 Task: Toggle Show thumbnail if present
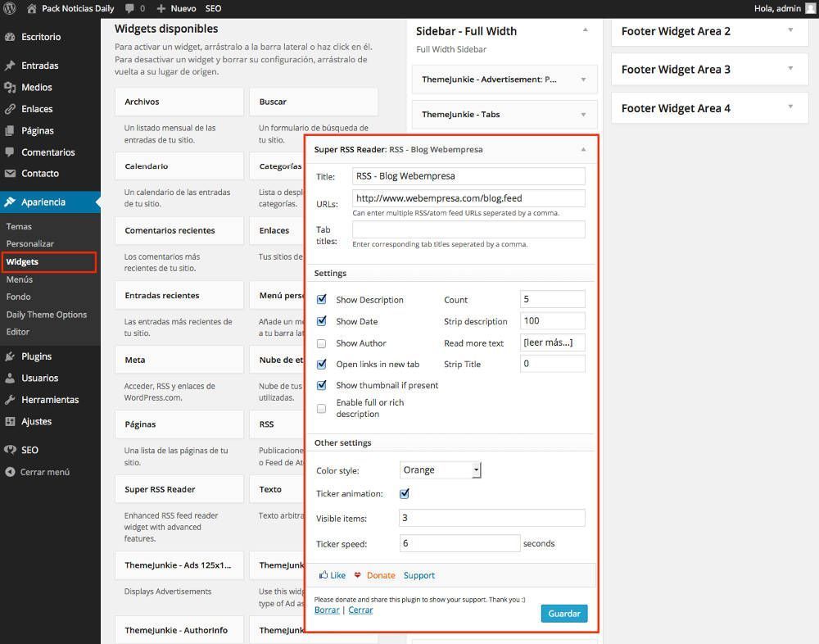coord(322,385)
